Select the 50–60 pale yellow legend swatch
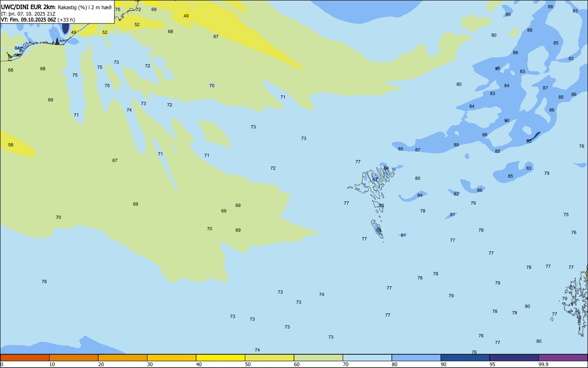Screen dimensions: 588x368 tap(269, 357)
